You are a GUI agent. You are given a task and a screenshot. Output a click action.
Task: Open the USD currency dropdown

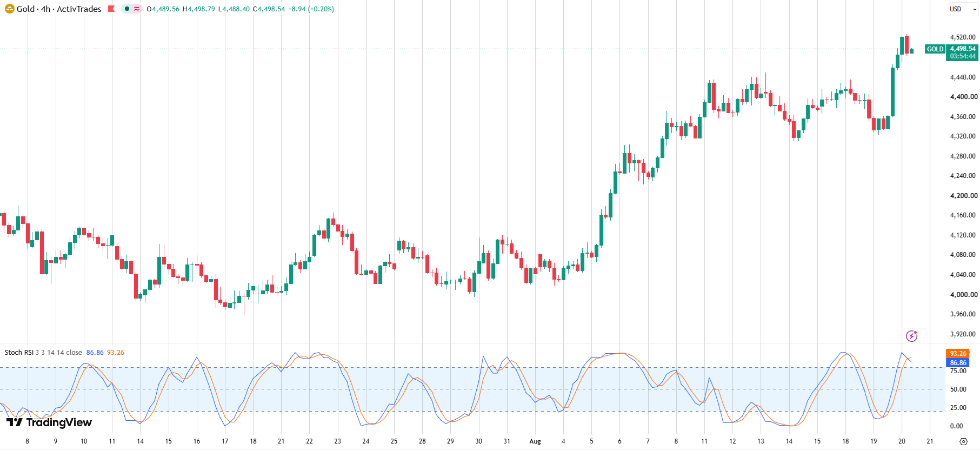pos(963,9)
